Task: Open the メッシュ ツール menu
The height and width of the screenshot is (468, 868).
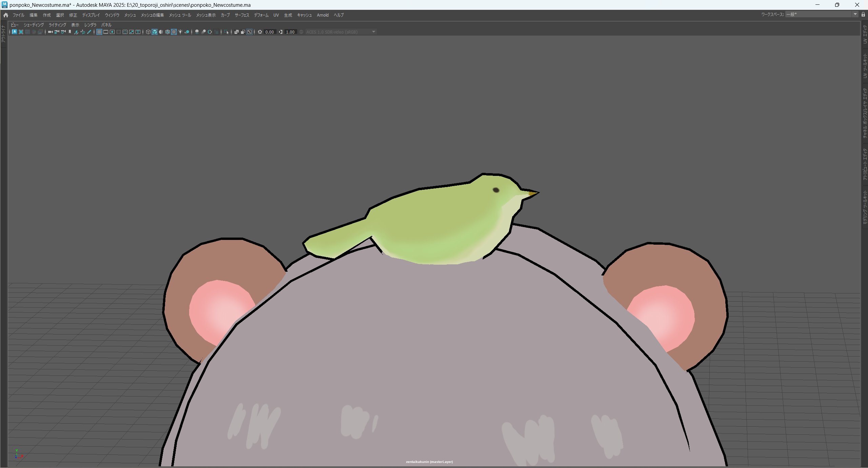Action: pos(180,15)
